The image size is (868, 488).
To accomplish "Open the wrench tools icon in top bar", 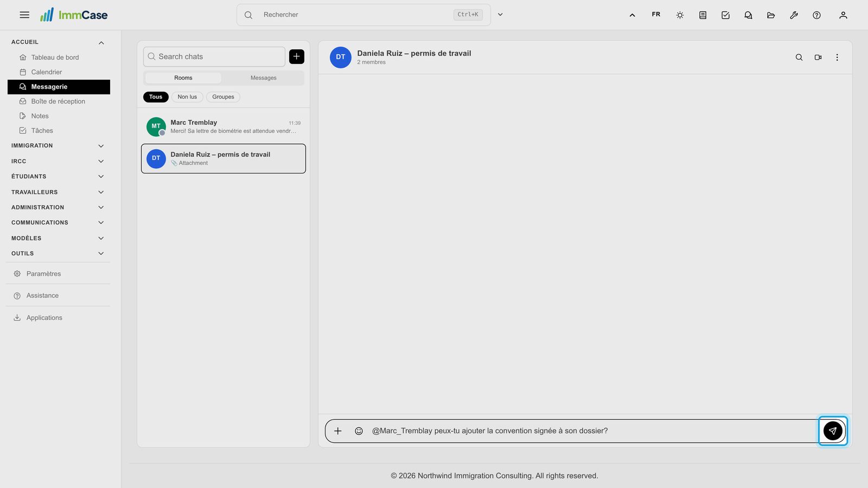I will click(x=794, y=15).
